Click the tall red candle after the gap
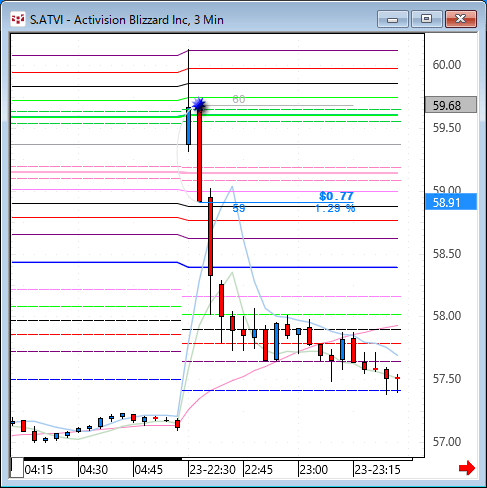The width and height of the screenshot is (487, 488). click(199, 155)
